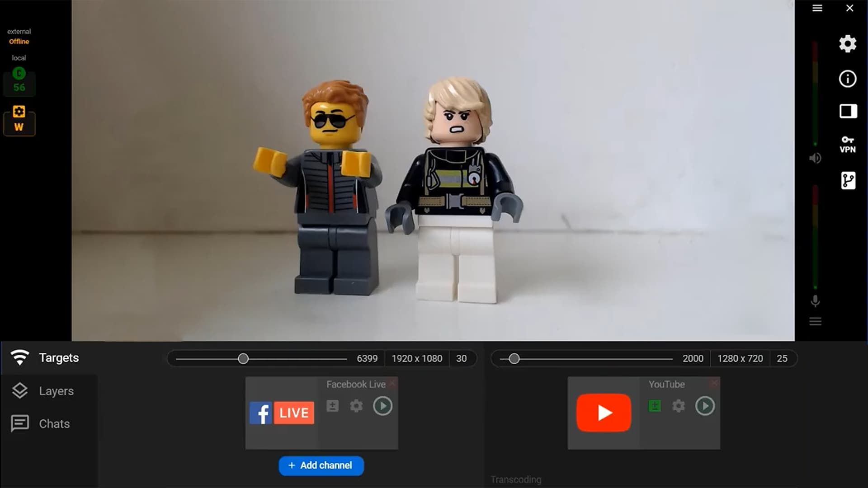Remove the Facebook Live channel
Image resolution: width=868 pixels, height=488 pixels.
point(392,383)
